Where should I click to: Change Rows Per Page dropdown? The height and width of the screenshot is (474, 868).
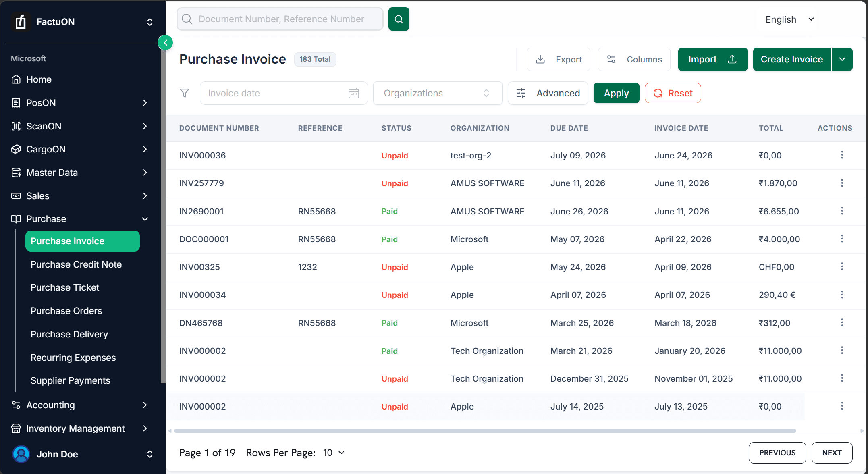[x=334, y=453]
